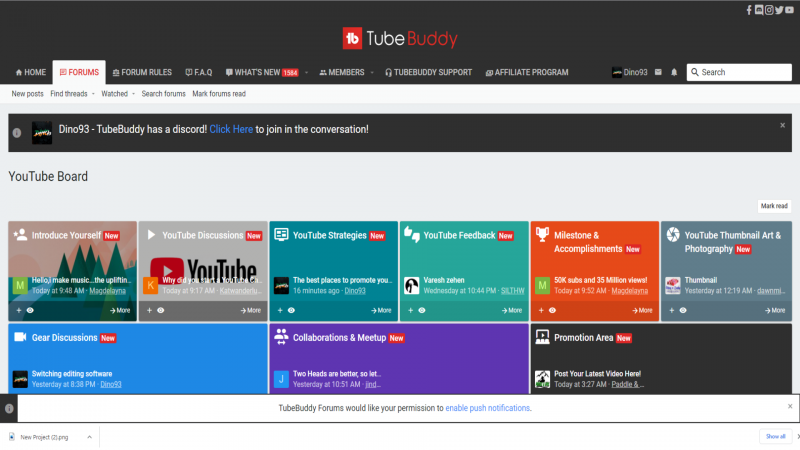This screenshot has width=800, height=450.
Task: Toggle watch eye on Milestone & Accomplishments card
Action: point(552,311)
